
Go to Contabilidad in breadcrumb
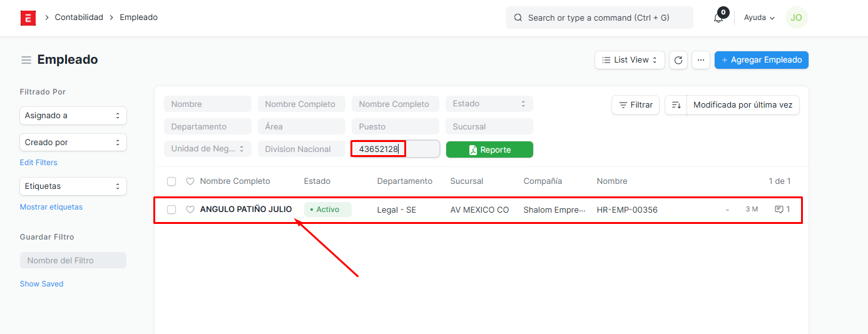[x=79, y=18]
